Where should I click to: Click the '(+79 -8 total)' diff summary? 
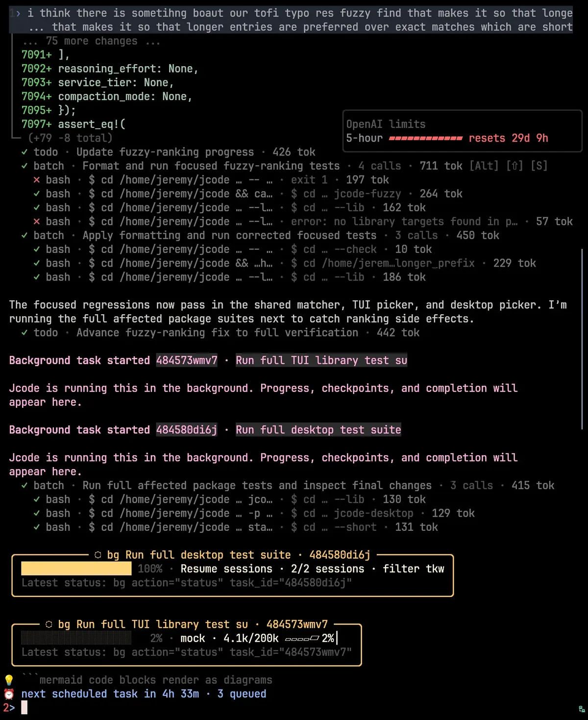pos(70,138)
